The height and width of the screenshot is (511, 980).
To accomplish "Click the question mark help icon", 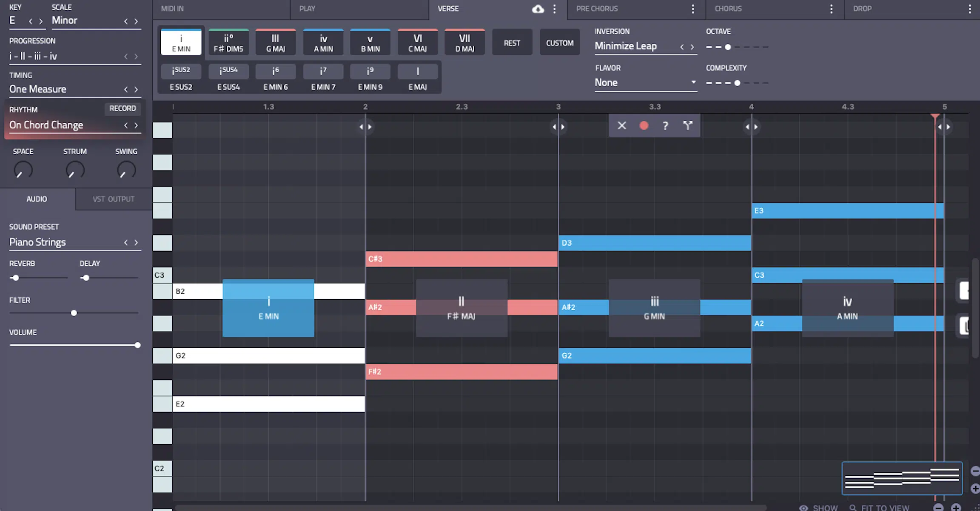I will tap(665, 125).
